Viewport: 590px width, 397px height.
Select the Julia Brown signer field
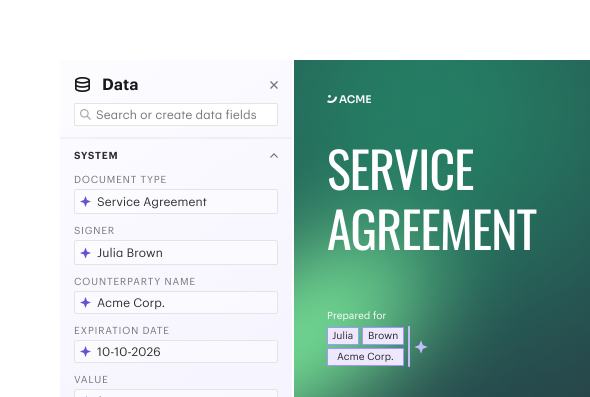coord(176,252)
